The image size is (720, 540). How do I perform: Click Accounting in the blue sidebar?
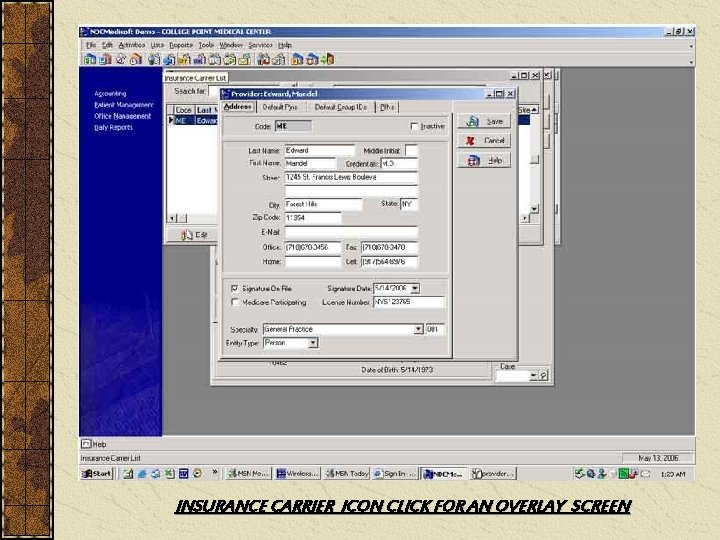click(x=110, y=93)
